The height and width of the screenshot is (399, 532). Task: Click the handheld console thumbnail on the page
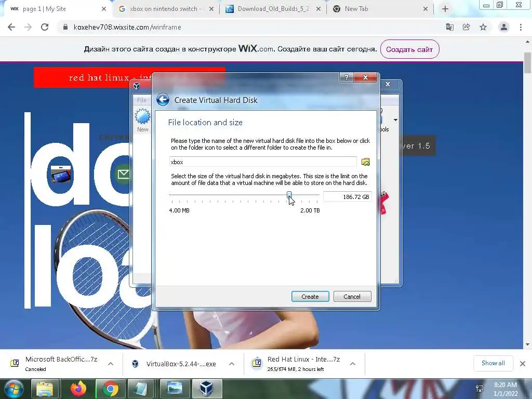[x=60, y=174]
